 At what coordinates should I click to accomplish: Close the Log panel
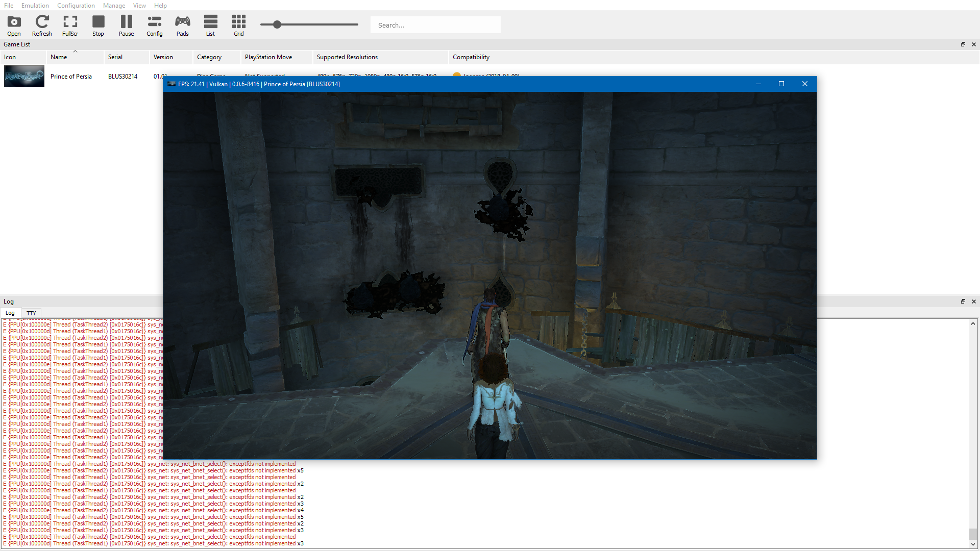tap(974, 302)
